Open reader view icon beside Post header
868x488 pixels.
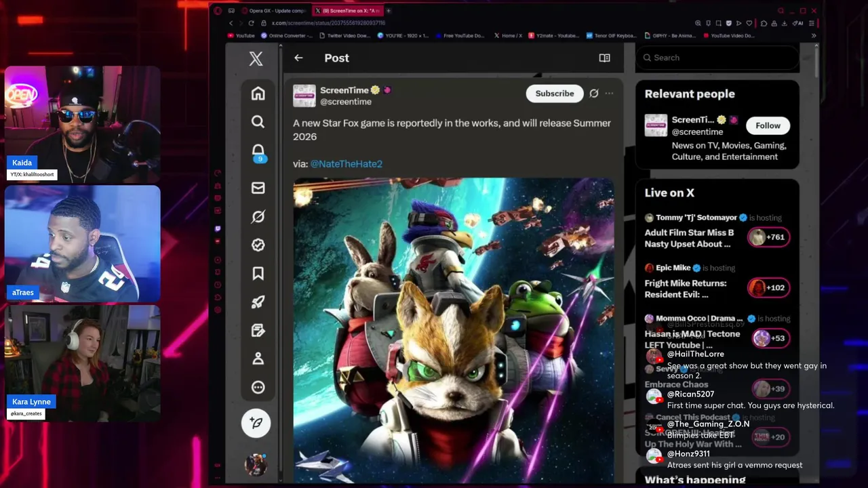tap(604, 58)
